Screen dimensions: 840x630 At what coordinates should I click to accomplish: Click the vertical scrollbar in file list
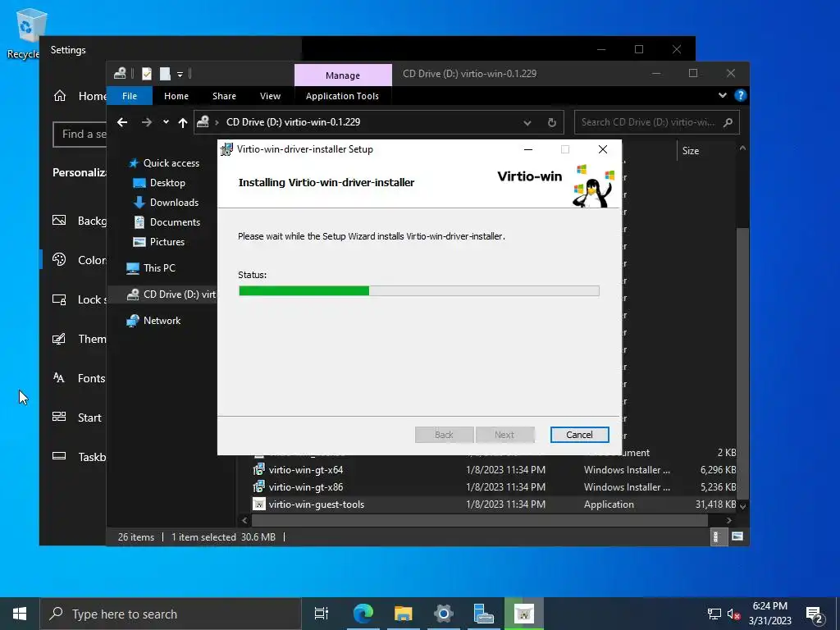point(742,364)
